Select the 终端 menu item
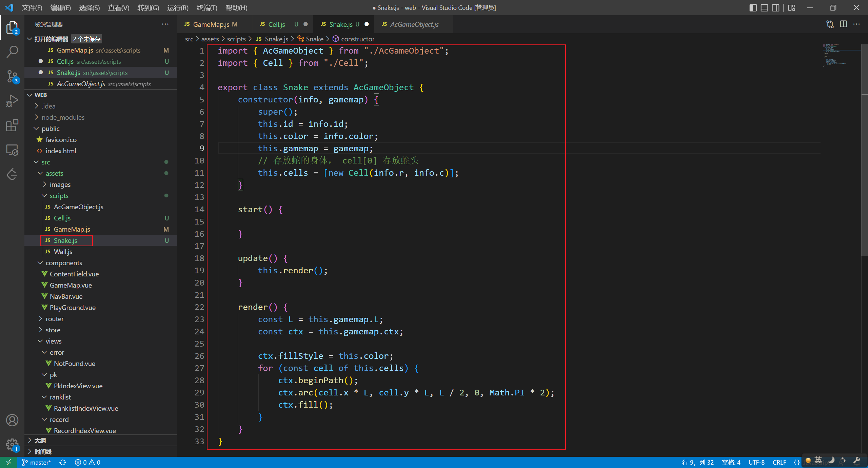The image size is (868, 468). click(205, 7)
